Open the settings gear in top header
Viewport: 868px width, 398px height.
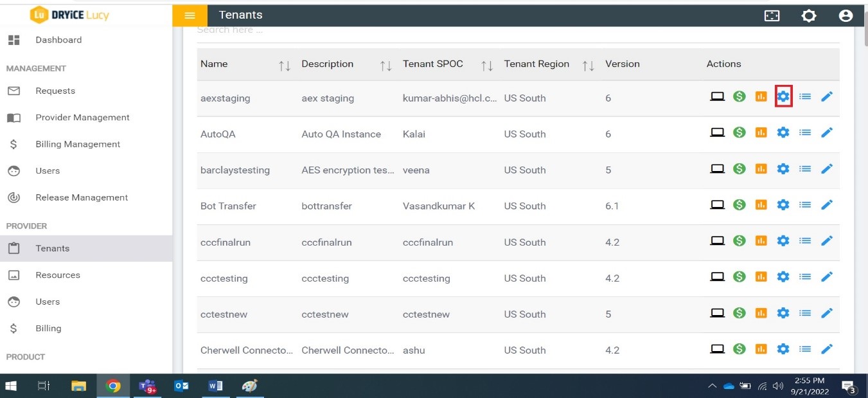pyautogui.click(x=809, y=15)
